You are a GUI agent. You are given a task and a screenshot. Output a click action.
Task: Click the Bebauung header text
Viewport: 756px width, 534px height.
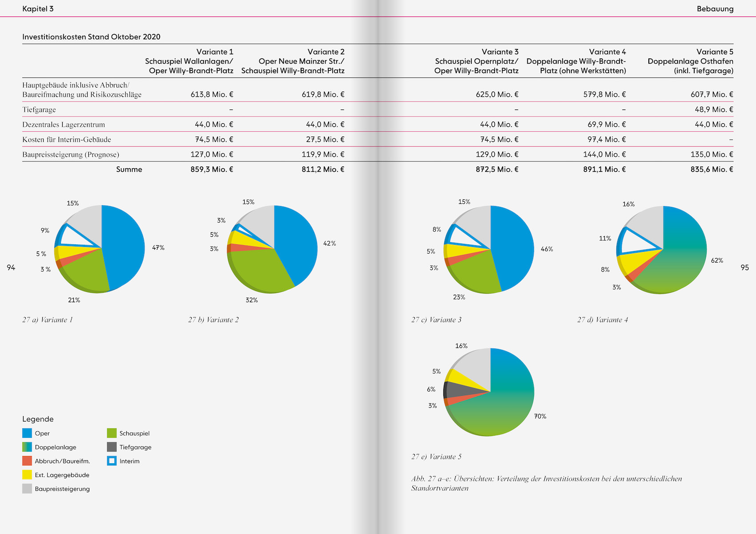715,9
